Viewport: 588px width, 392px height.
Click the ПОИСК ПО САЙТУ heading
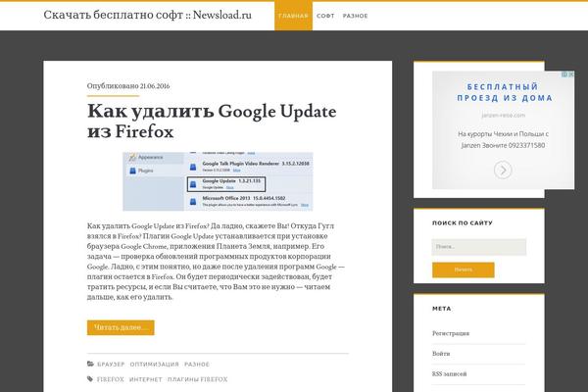[463, 222]
